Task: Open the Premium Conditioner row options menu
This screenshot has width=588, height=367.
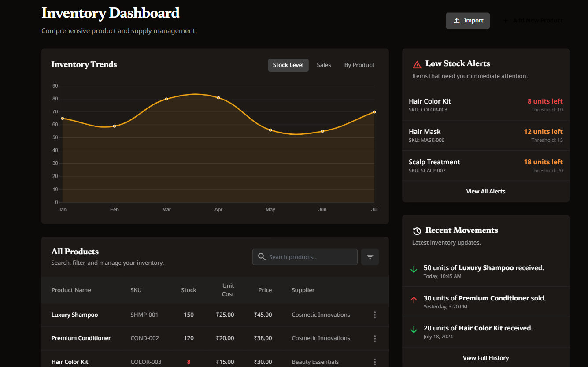Action: (x=375, y=338)
